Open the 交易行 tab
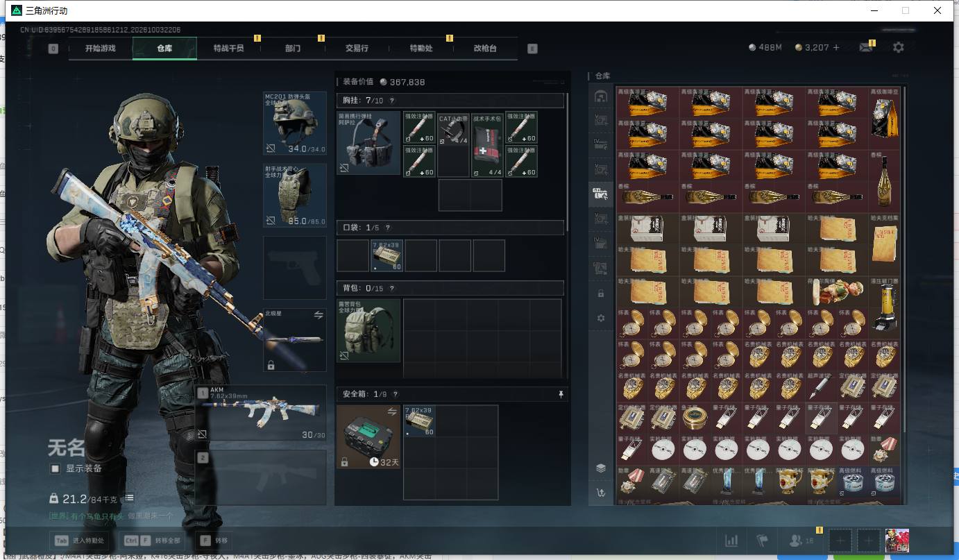 (357, 49)
